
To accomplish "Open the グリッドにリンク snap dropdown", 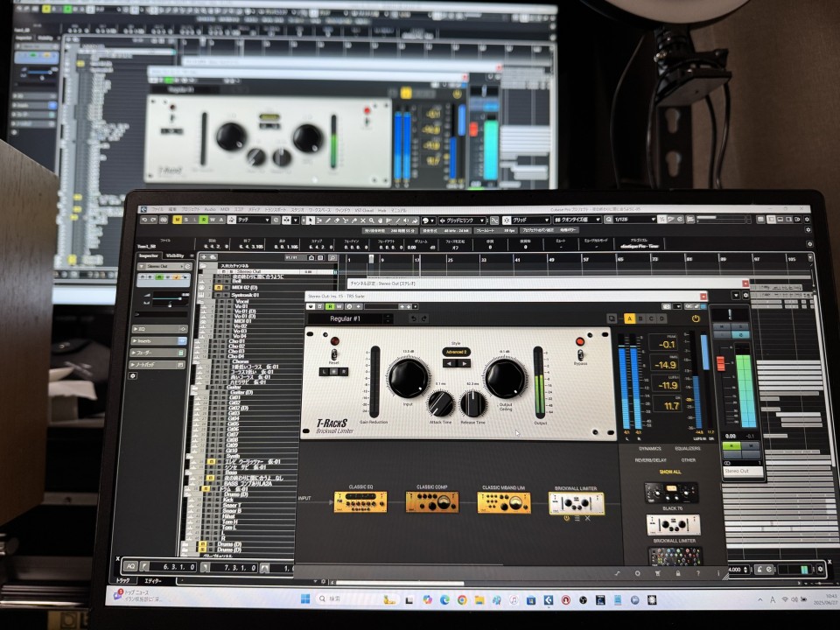I will pyautogui.click(x=464, y=220).
